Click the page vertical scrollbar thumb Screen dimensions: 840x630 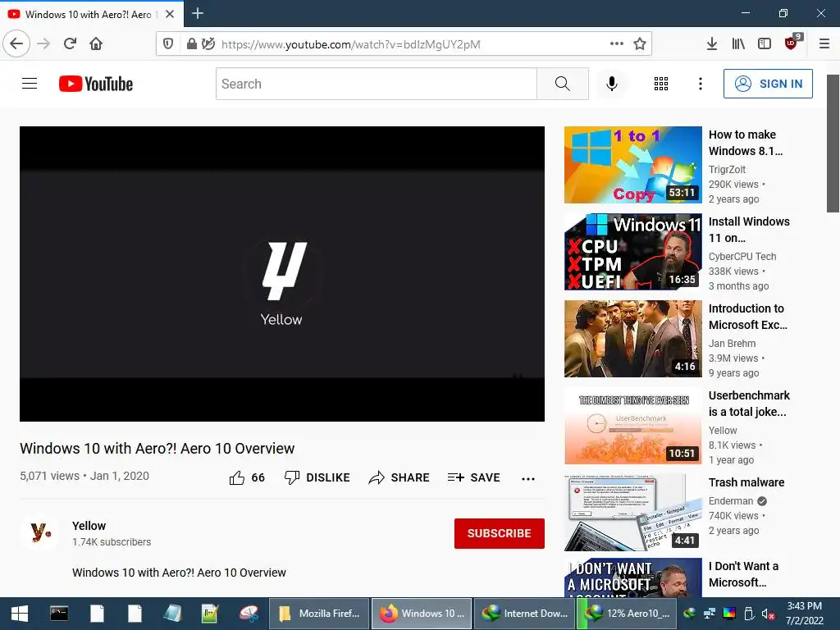coord(833,143)
